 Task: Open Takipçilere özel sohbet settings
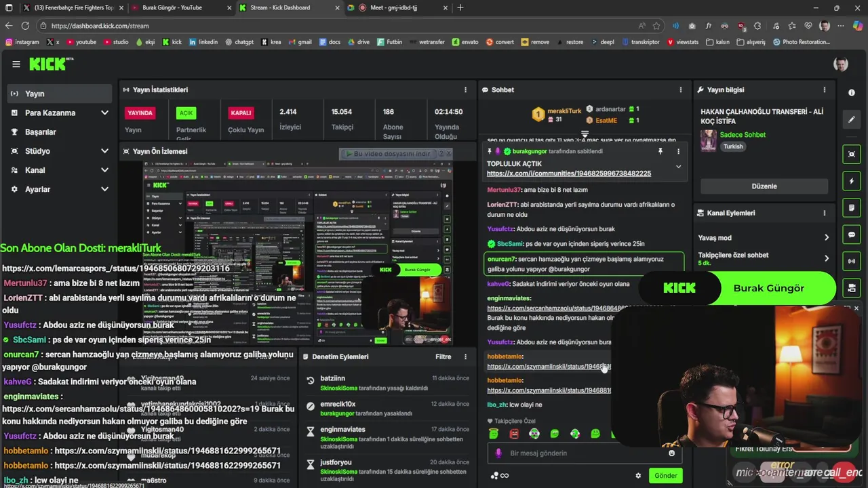(x=764, y=258)
